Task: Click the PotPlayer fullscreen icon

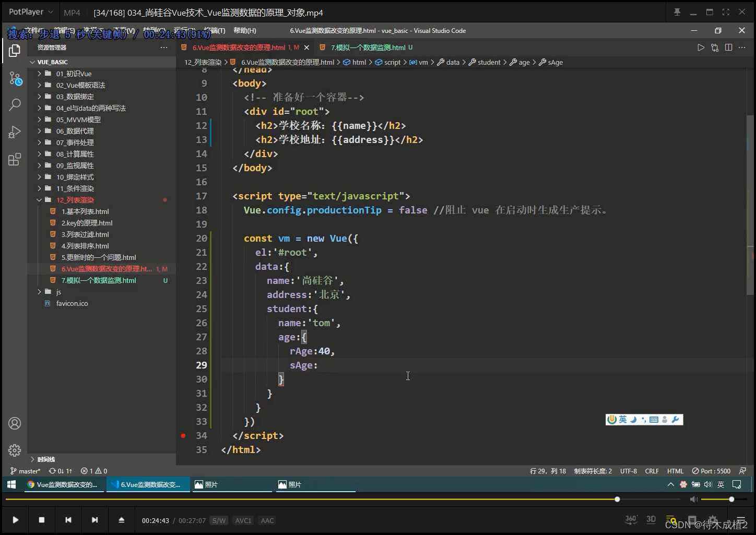Action: (726, 12)
